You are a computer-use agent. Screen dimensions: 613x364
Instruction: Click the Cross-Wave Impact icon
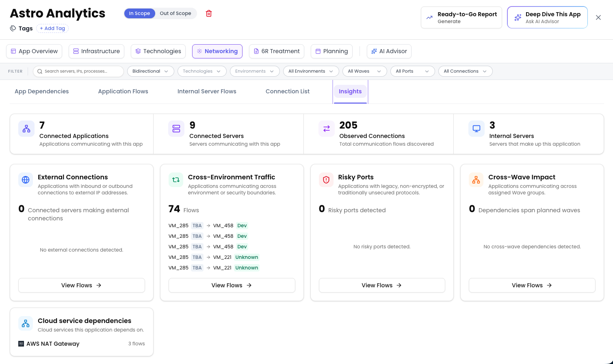point(476,180)
